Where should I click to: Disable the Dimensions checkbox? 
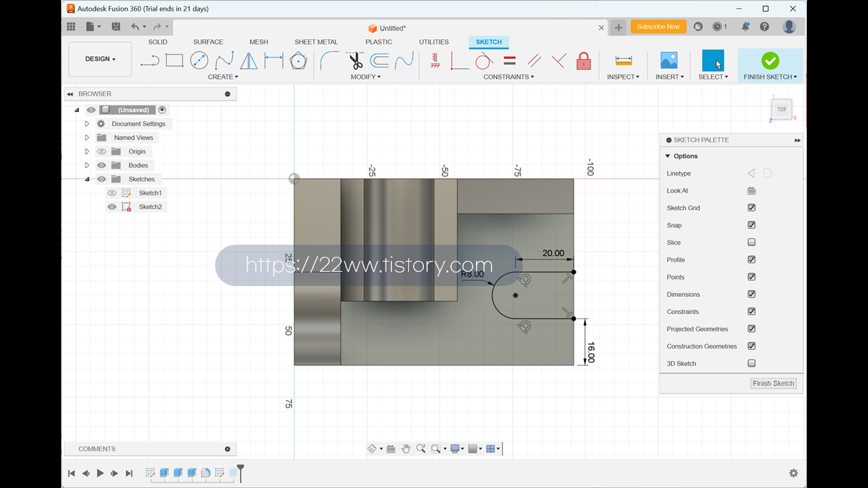pos(751,294)
